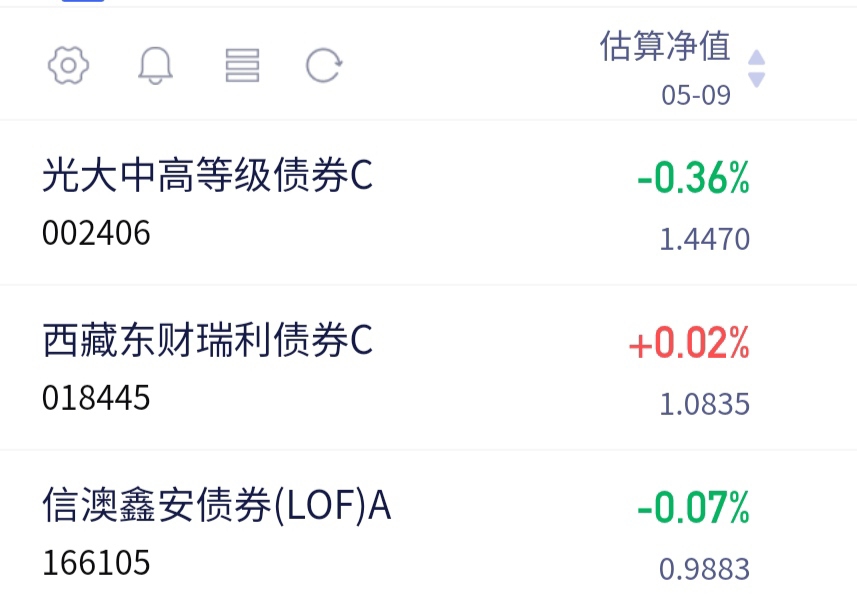857x606 pixels.
Task: Tap the 1.0835 estimated net value
Action: (x=705, y=404)
